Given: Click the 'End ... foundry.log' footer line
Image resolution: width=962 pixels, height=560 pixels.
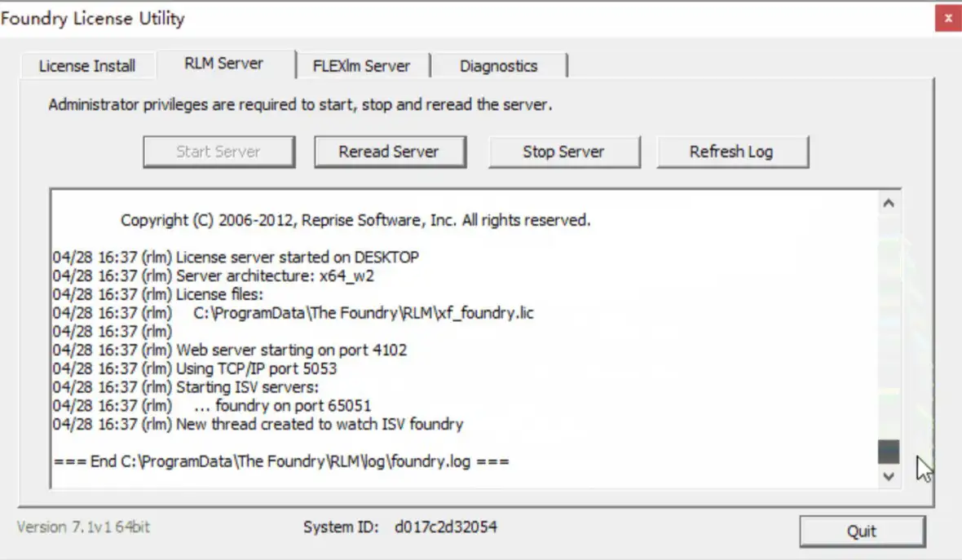Looking at the screenshot, I should click(281, 461).
